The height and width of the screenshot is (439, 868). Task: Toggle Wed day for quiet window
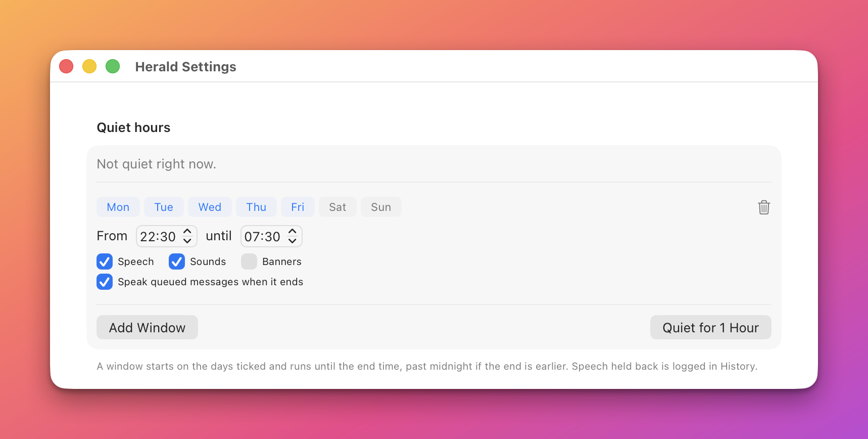[x=210, y=207]
